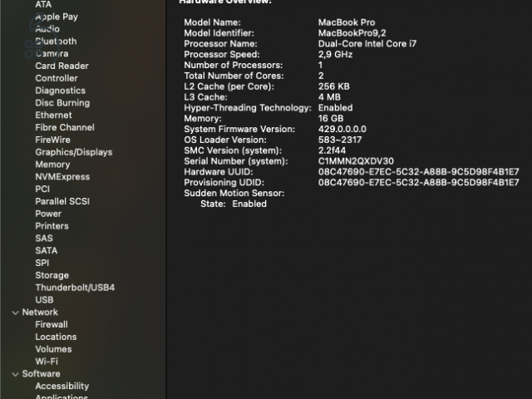Open Apple Pay in sidebar
The image size is (532, 399).
[x=57, y=17]
